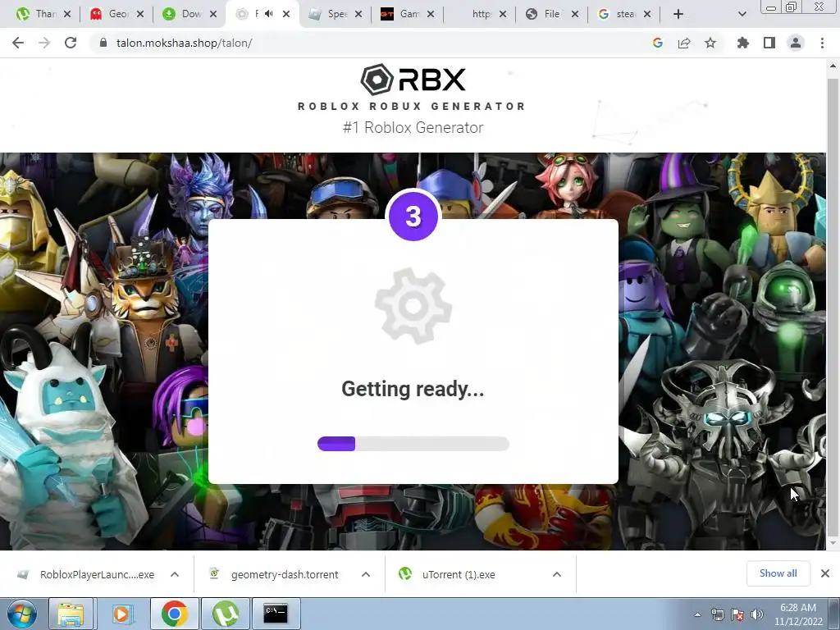This screenshot has height=630, width=840.
Task: Expand options for RobloxPlayerLauncher download
Action: (x=175, y=574)
